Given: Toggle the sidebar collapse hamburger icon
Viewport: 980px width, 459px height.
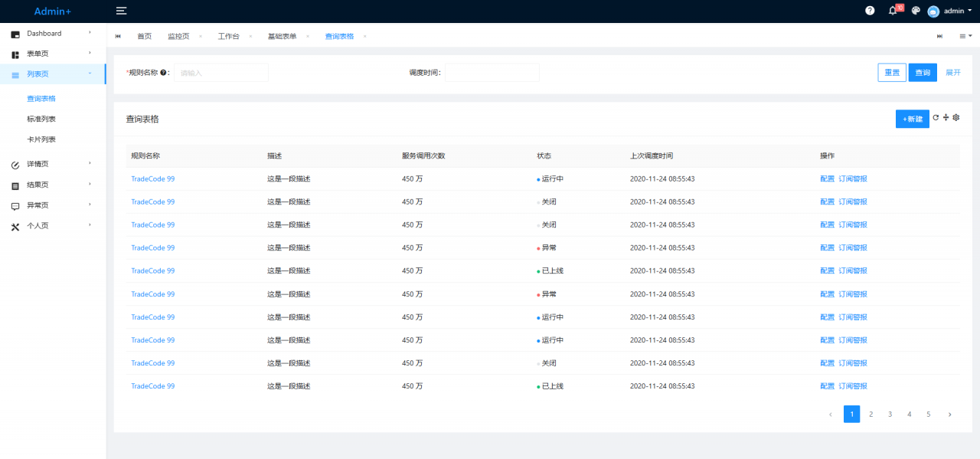Looking at the screenshot, I should 121,11.
